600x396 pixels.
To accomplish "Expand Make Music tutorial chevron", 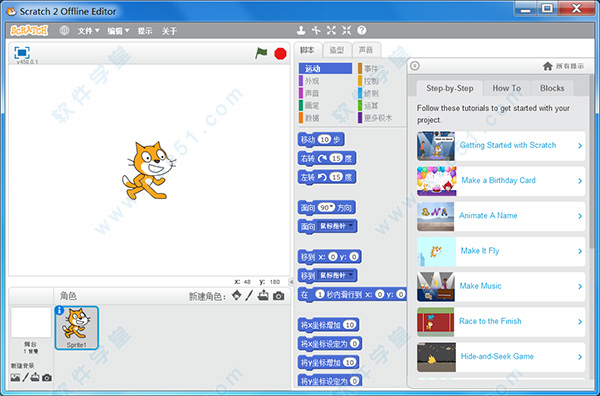I will 580,287.
